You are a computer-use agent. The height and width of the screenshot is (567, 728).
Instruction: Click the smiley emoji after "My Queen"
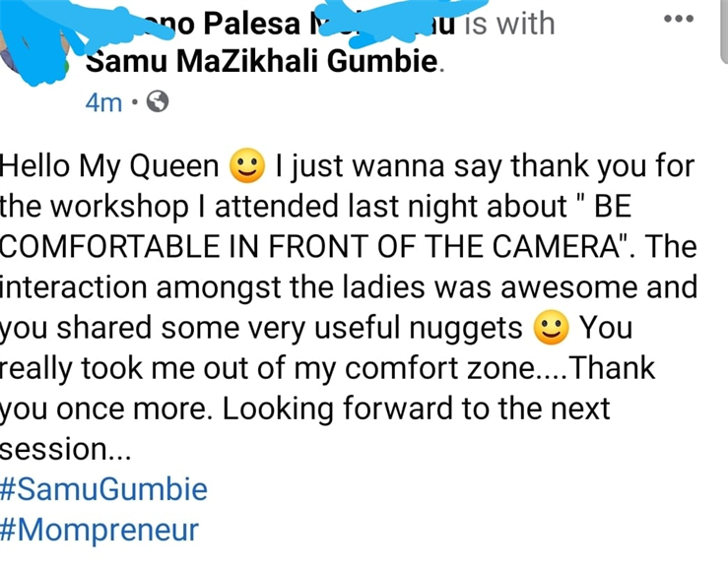(x=247, y=165)
